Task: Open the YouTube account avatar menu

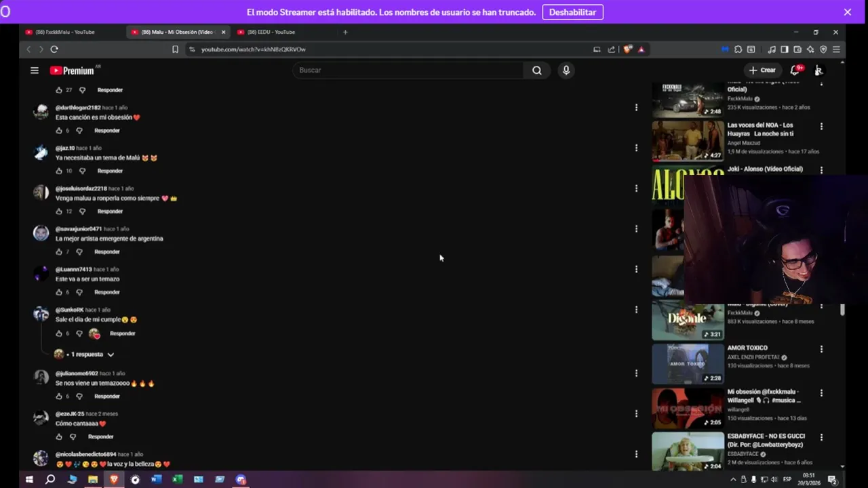Action: [x=818, y=70]
